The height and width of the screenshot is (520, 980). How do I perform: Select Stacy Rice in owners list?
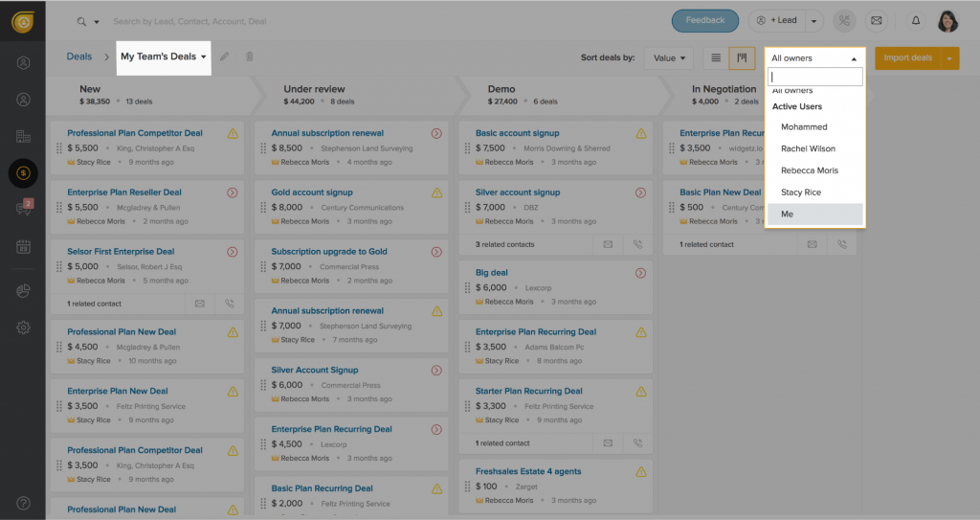click(x=815, y=192)
